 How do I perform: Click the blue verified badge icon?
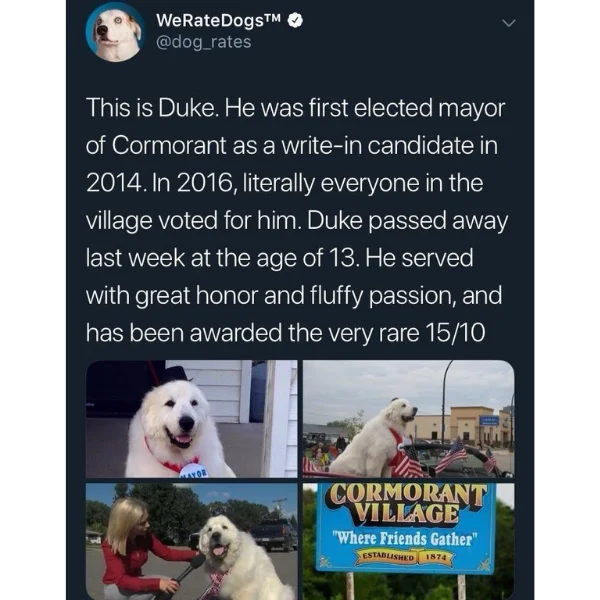295,20
